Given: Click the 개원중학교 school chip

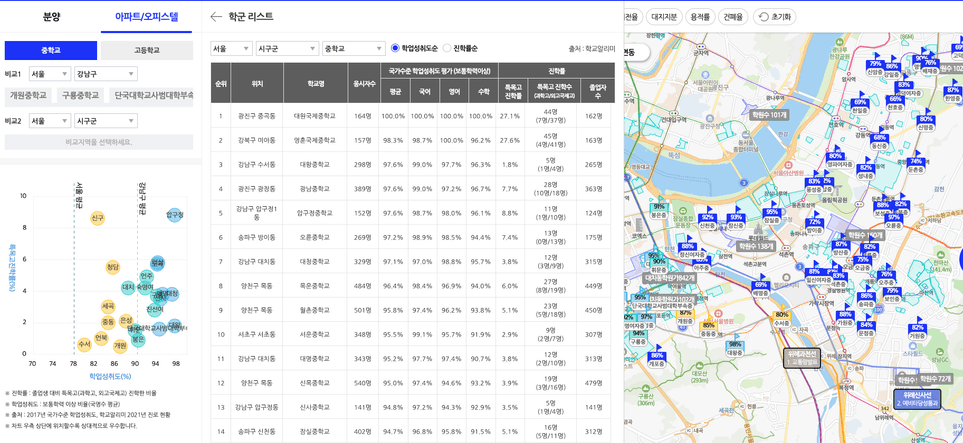Looking at the screenshot, I should click(28, 96).
